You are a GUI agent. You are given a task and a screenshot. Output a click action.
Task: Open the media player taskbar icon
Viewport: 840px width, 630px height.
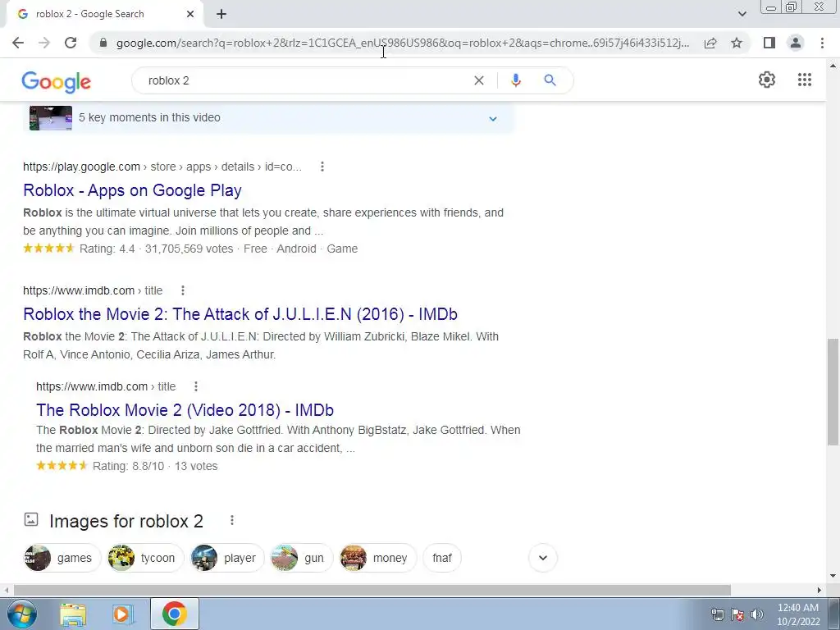[123, 614]
